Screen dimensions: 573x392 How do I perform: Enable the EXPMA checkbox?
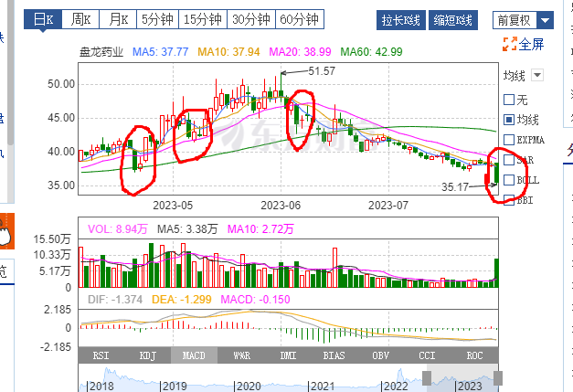[509, 140]
